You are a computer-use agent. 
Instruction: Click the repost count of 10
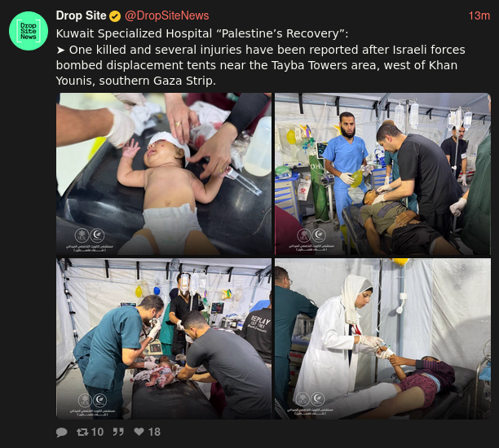[97, 432]
